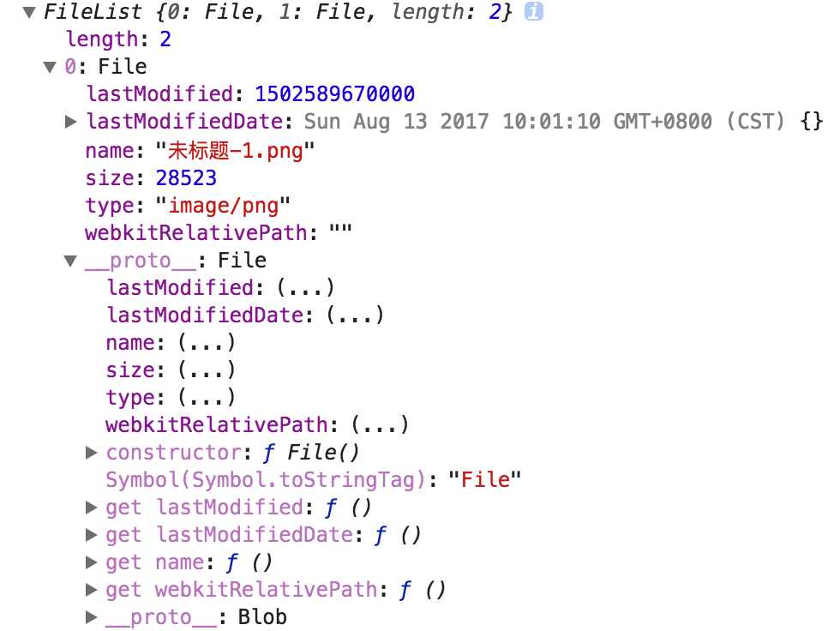Invoke the lastModifiedDate (...) getter placeholder
The image size is (840, 631).
[355, 315]
